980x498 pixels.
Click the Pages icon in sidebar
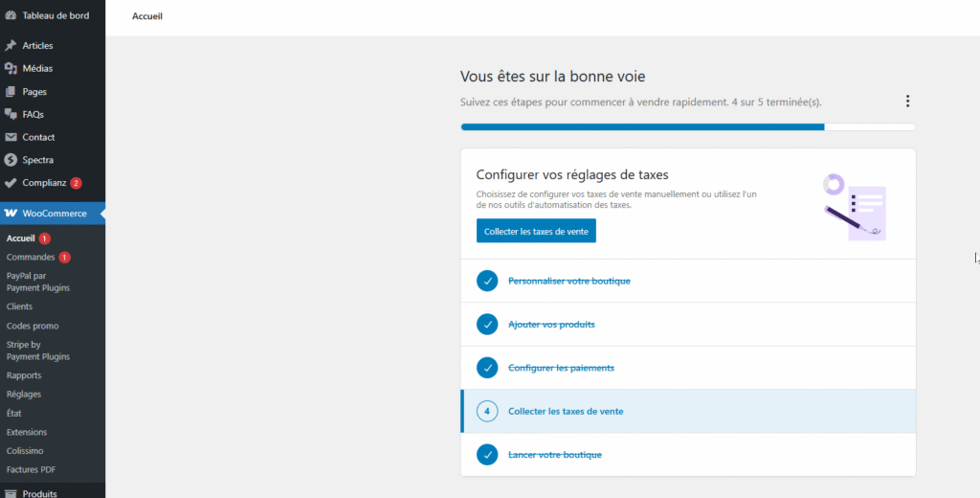point(11,92)
